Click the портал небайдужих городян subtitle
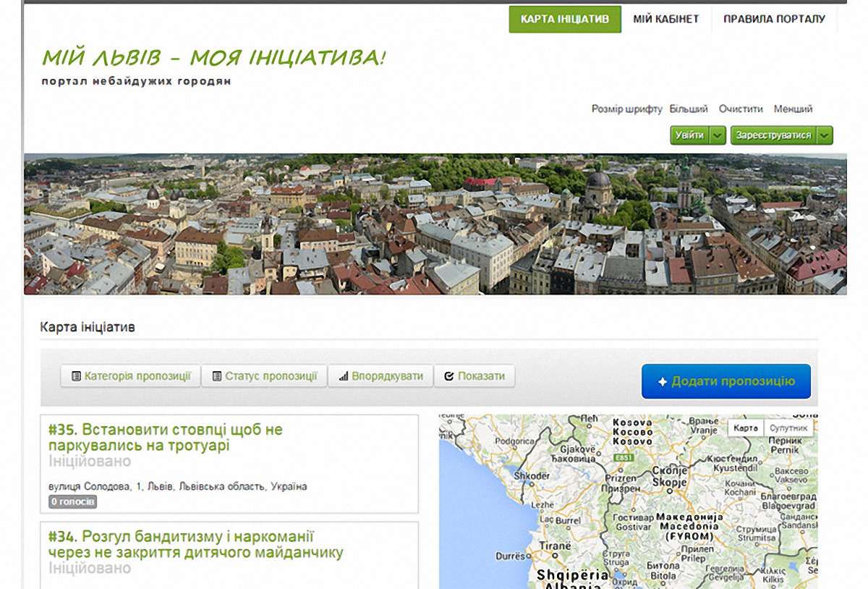Screen dimensions: 868x589 (137, 81)
